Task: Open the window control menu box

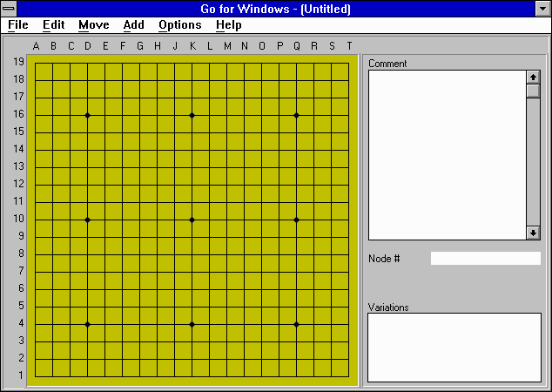Action: 9,9
